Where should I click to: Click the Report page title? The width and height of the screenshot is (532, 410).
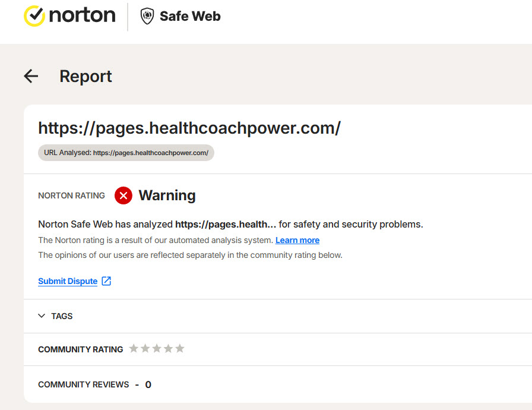click(x=85, y=77)
